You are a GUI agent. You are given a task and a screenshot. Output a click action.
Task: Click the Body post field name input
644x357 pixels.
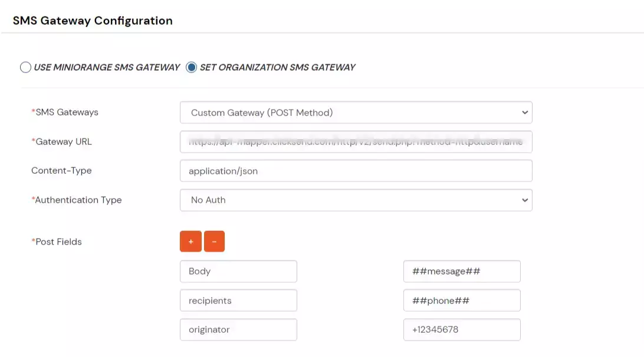click(x=238, y=271)
